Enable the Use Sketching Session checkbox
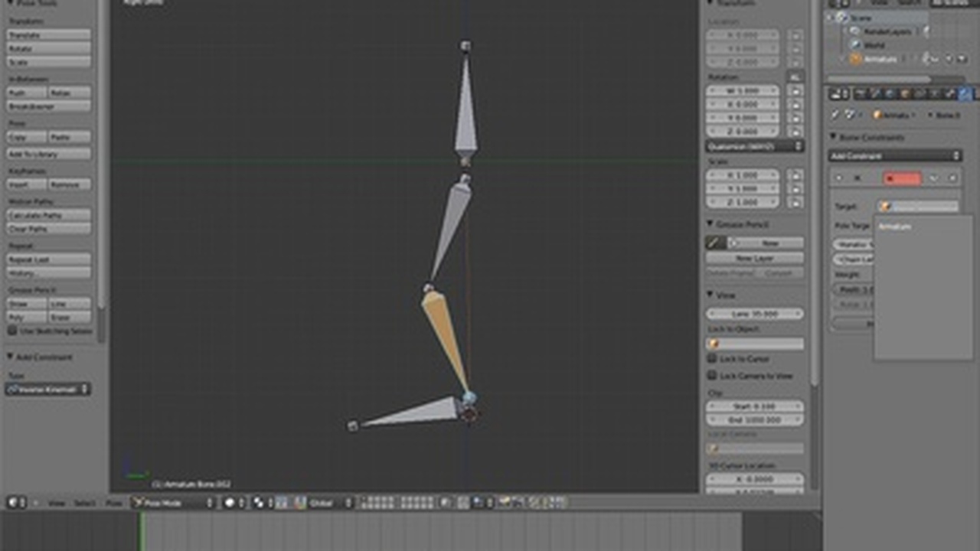The height and width of the screenshot is (551, 980). [12, 331]
